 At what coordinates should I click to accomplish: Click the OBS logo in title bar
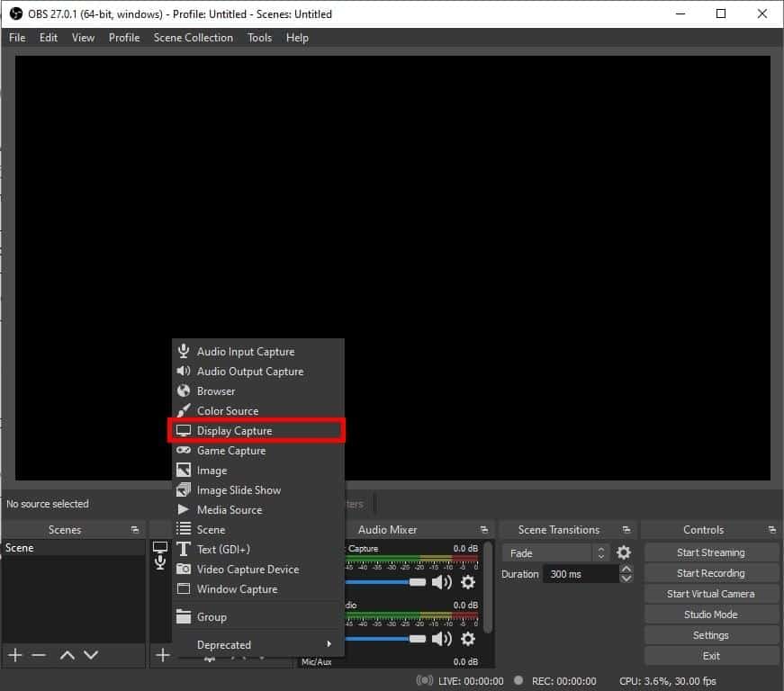click(16, 13)
